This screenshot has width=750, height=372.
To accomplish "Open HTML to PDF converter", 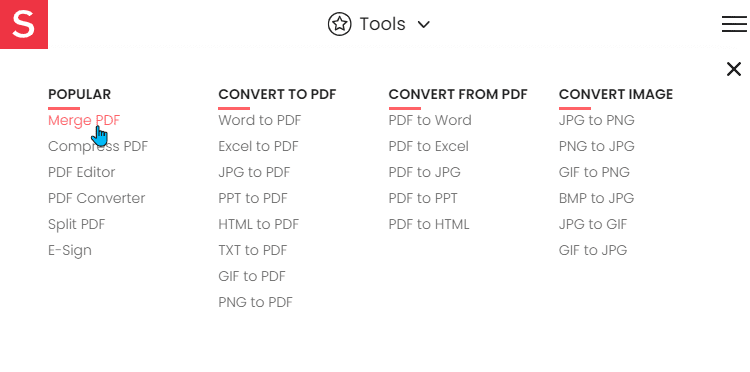I will 258,224.
